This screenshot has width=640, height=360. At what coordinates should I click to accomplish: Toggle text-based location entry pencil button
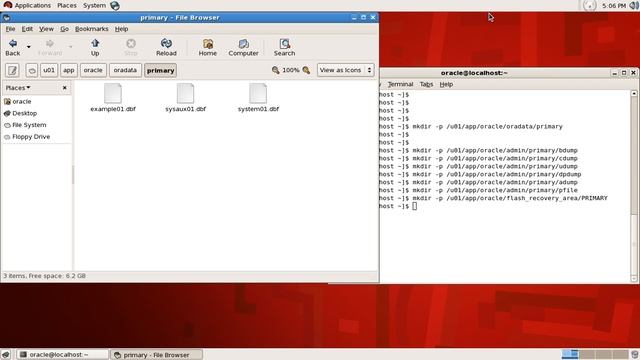coord(12,70)
